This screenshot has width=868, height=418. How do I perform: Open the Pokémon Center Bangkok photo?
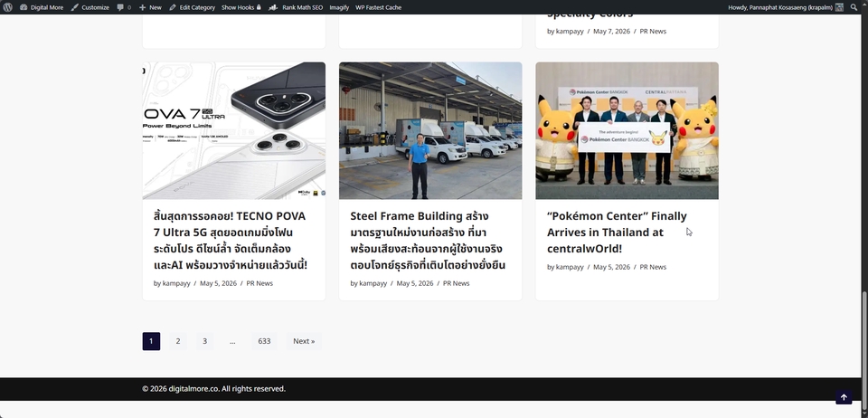pos(627,130)
